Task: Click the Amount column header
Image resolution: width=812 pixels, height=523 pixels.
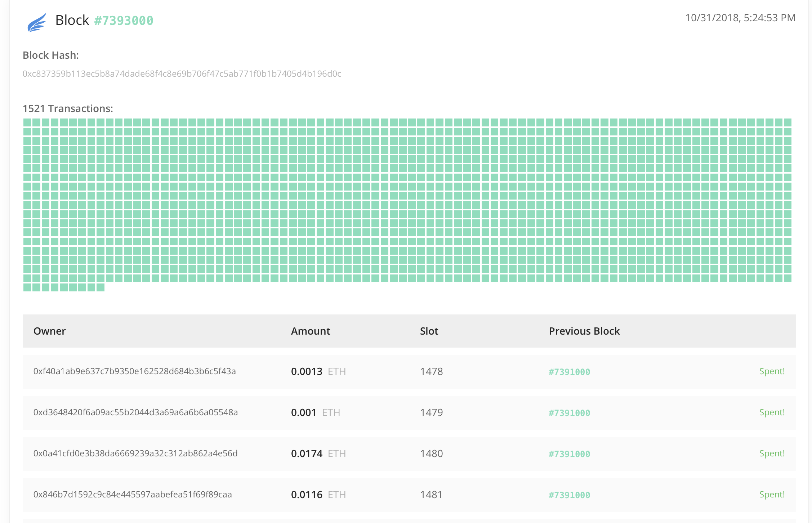Action: pos(311,331)
